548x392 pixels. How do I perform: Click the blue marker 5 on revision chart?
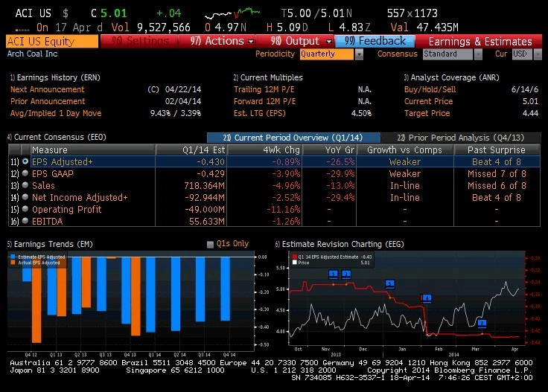click(x=389, y=284)
